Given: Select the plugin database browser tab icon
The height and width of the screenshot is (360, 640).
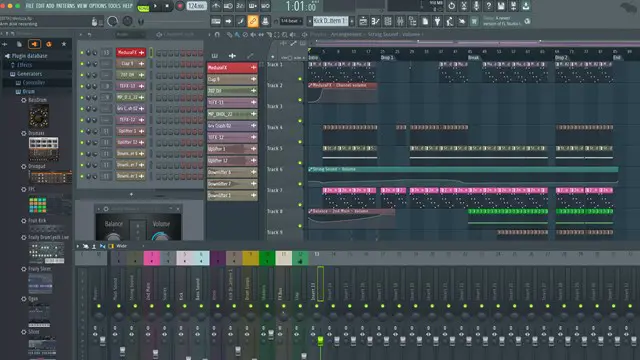Looking at the screenshot, I should pos(34,44).
